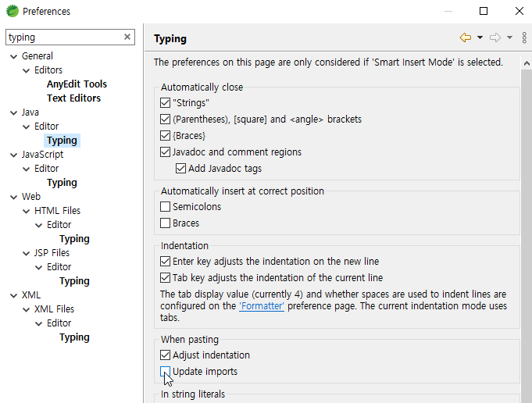Select Typing under JavaScript Editor

pos(62,183)
